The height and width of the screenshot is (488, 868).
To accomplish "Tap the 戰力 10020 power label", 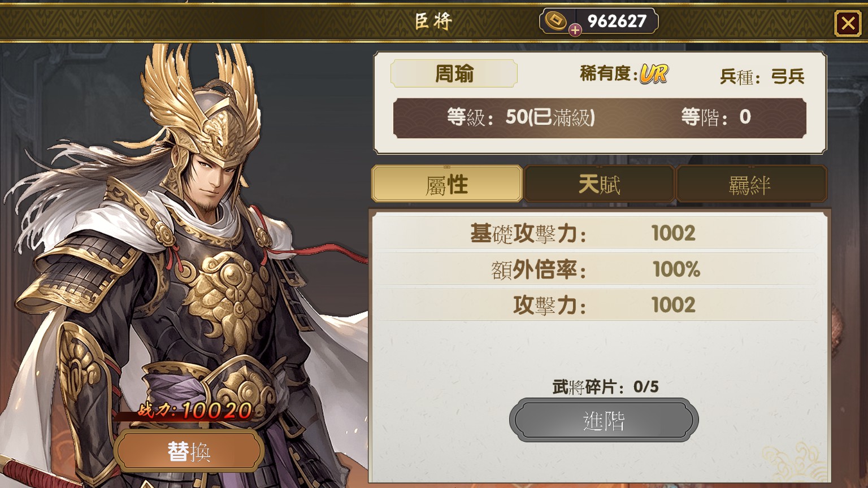I will [x=196, y=409].
